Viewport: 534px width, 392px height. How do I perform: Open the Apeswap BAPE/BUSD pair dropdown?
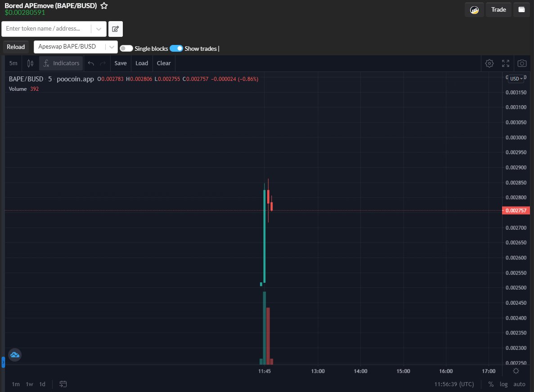76,47
